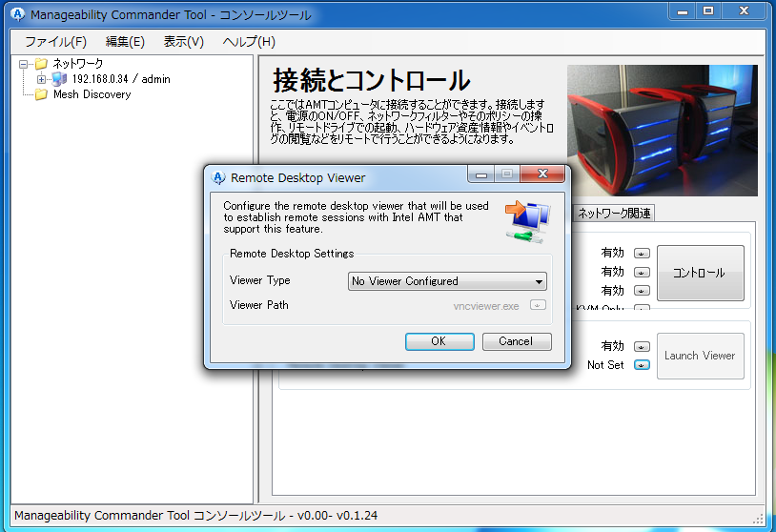
Task: Click the コントロール button
Action: (x=701, y=273)
